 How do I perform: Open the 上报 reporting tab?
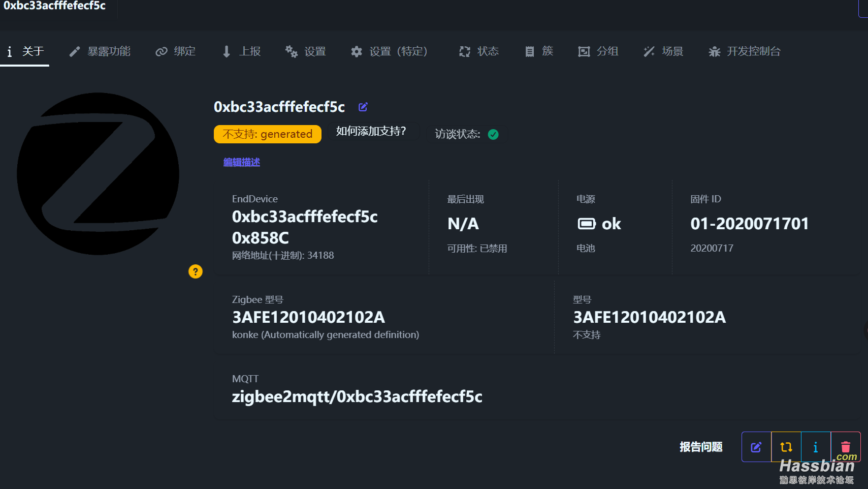point(242,51)
